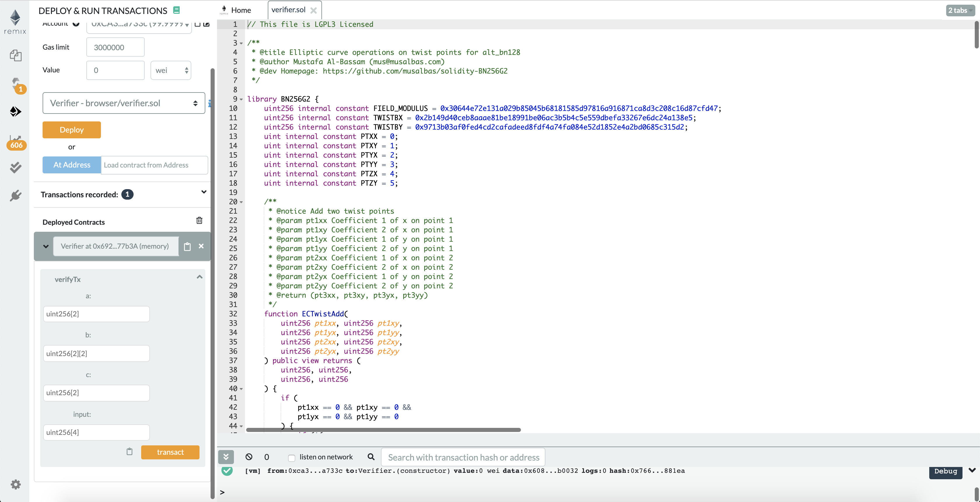Open the settings gear icon in the sidebar

(15, 484)
